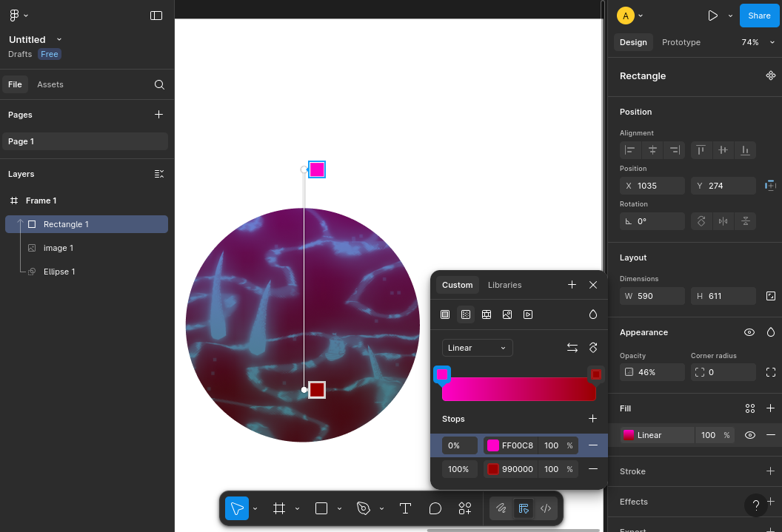Image resolution: width=782 pixels, height=532 pixels.
Task: Open the Linear gradient type dropdown
Action: (x=477, y=348)
